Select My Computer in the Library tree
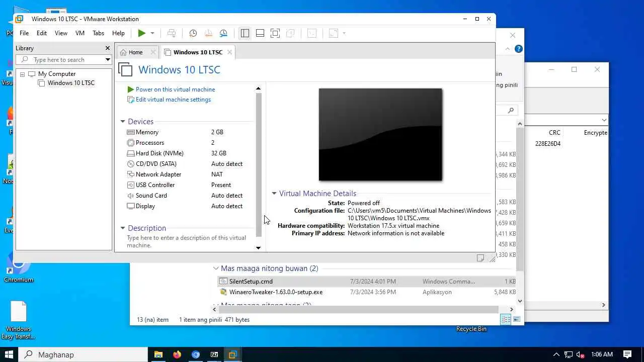The width and height of the screenshot is (644, 362). [x=57, y=74]
